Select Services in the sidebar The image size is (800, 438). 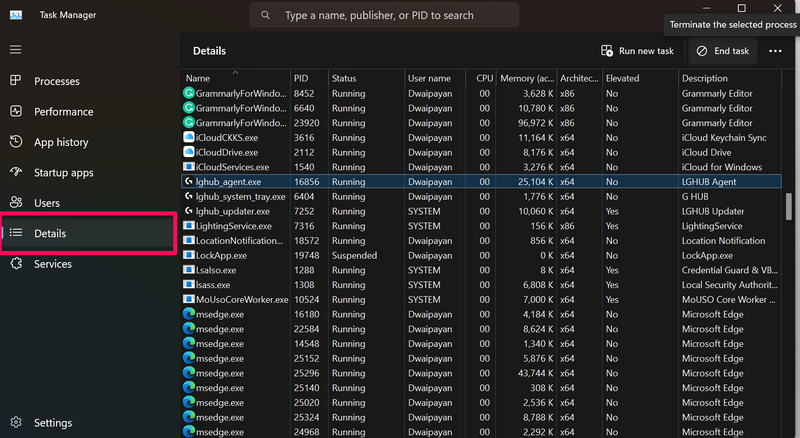pyautogui.click(x=53, y=264)
